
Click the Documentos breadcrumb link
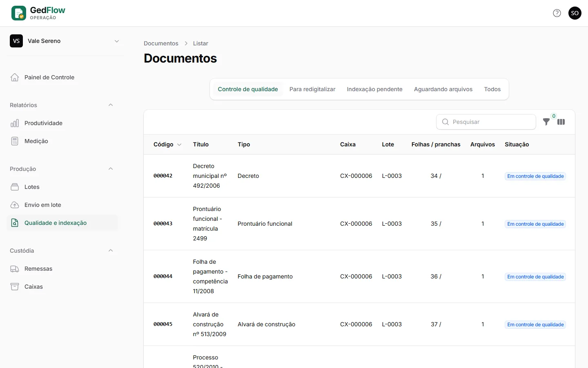click(161, 43)
